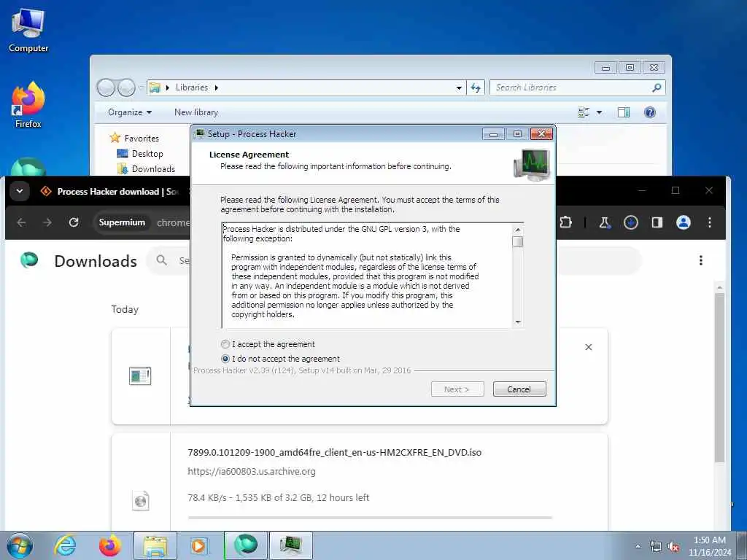Switch to Process Hacker setup taskbar button
Image resolution: width=747 pixels, height=560 pixels.
(290, 545)
